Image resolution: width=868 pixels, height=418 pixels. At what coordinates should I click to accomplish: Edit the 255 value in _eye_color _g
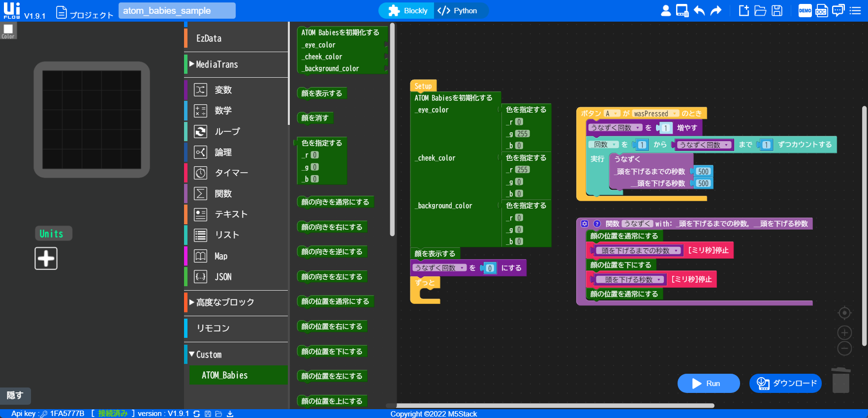click(x=522, y=134)
